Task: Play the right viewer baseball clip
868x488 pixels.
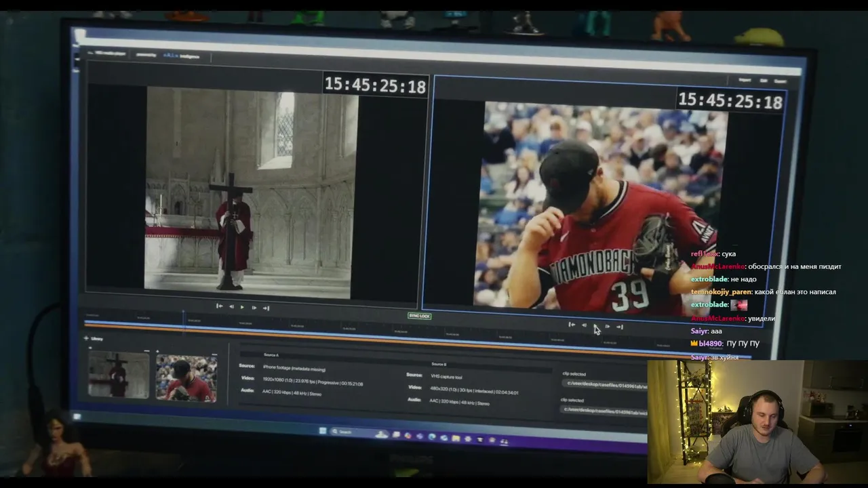Action: [x=596, y=326]
